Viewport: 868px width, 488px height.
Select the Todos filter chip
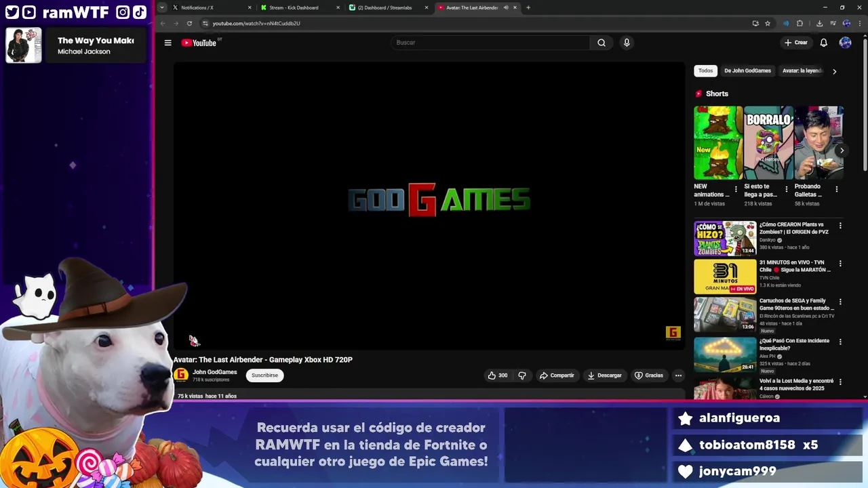[x=706, y=70]
